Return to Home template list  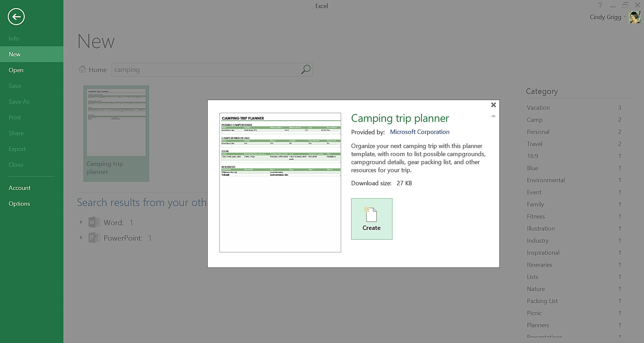point(93,70)
